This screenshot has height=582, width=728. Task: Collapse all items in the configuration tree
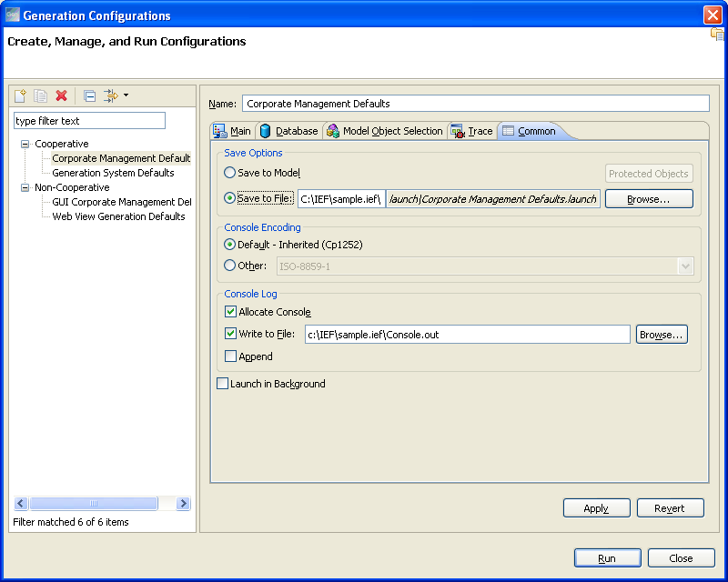[88, 95]
